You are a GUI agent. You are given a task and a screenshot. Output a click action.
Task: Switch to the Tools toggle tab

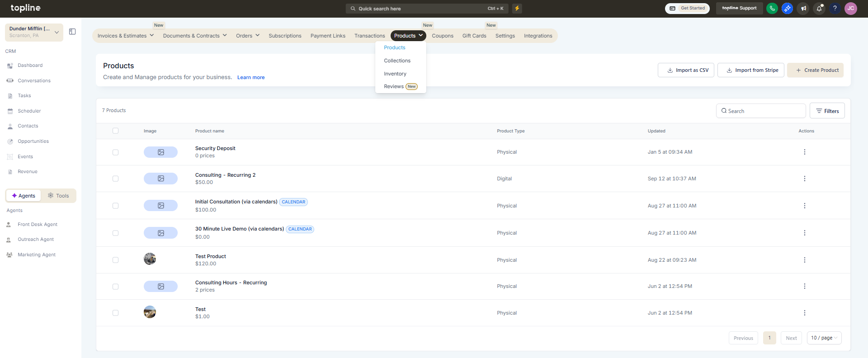pos(58,196)
